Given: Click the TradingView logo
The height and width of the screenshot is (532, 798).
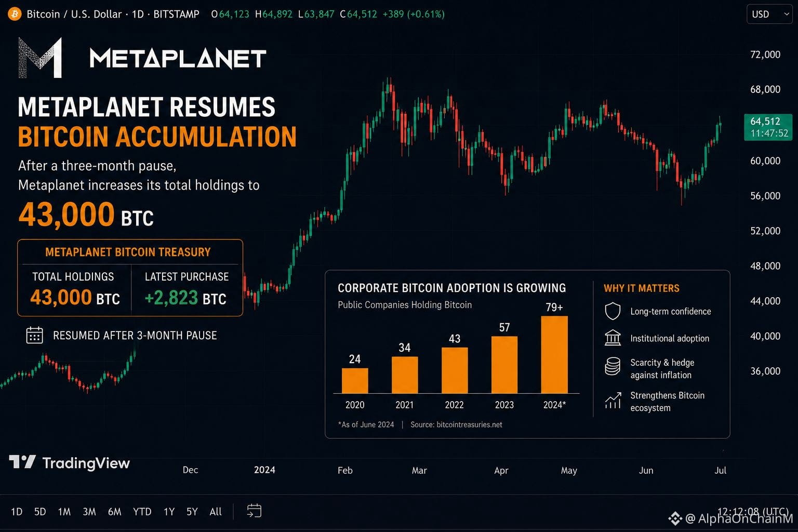Looking at the screenshot, I should (70, 462).
